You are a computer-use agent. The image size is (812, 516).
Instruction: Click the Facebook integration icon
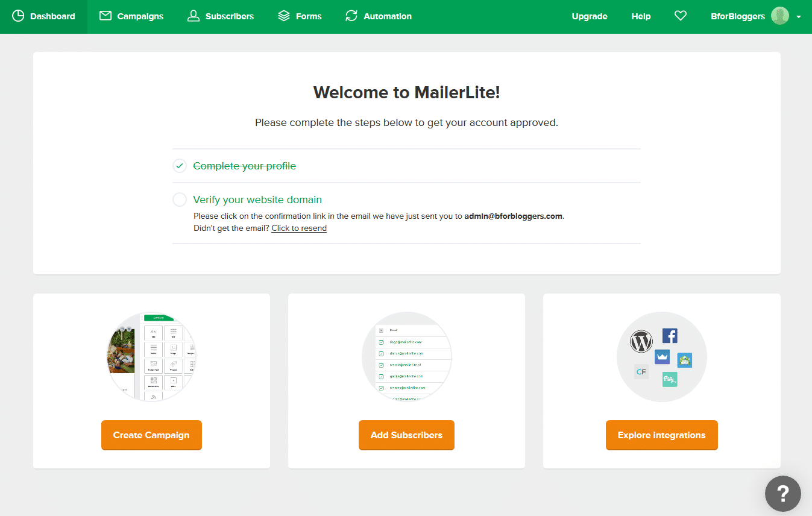tap(670, 336)
